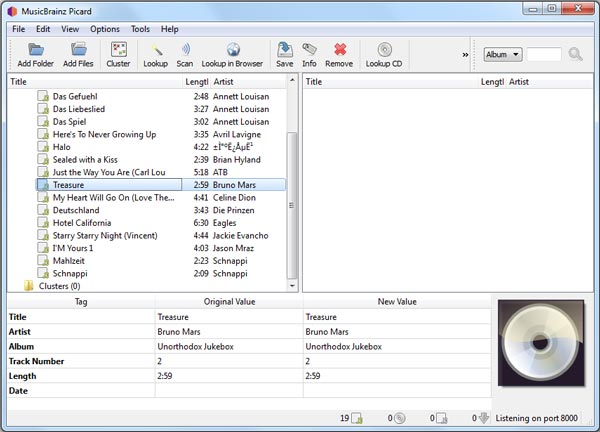Click the Add Folder toolbar icon
Viewport: 600px width, 432px height.
coord(36,55)
